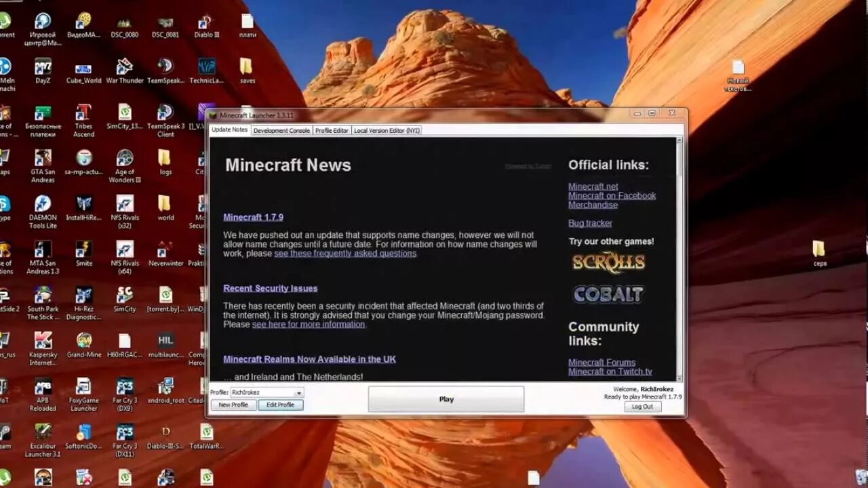Open the Minecraft Forums link
This screenshot has width=868, height=488.
tap(601, 363)
